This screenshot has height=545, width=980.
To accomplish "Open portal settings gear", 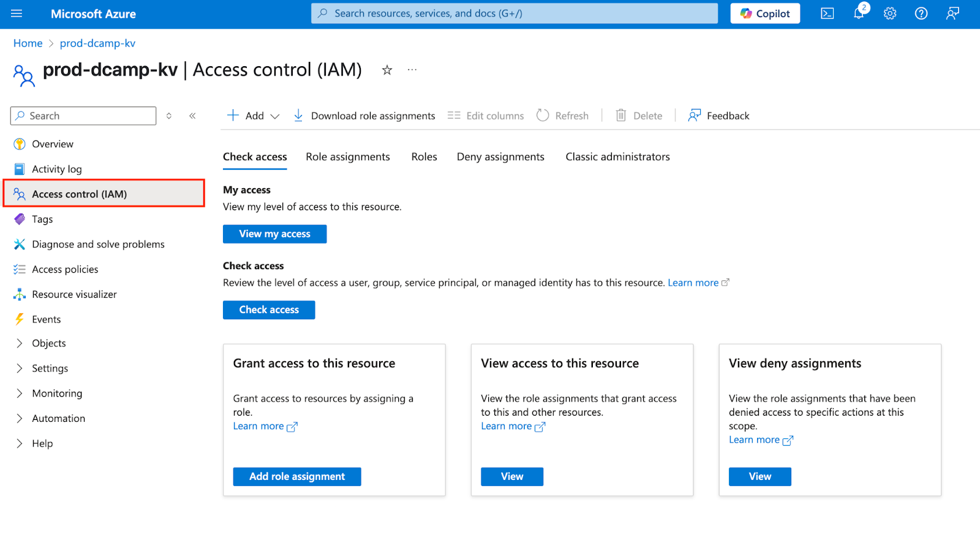I will tap(890, 13).
